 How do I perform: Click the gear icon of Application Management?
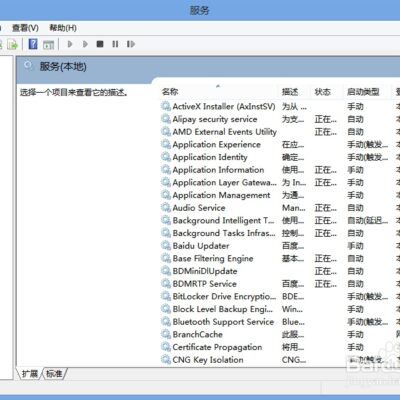tap(166, 195)
